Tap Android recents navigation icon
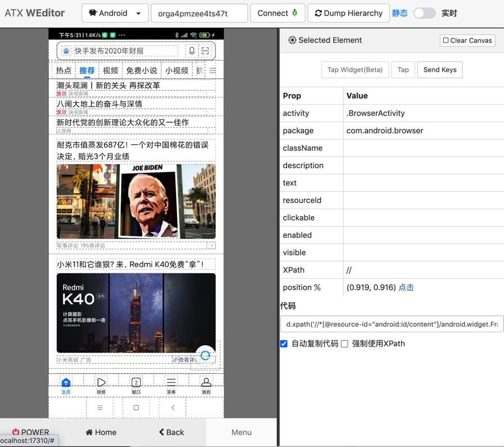 (x=100, y=408)
